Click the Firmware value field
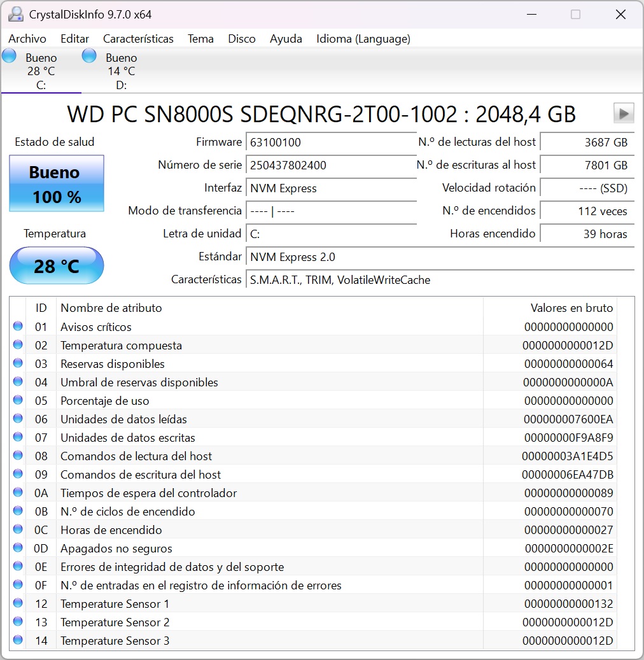The image size is (644, 660). tap(331, 142)
